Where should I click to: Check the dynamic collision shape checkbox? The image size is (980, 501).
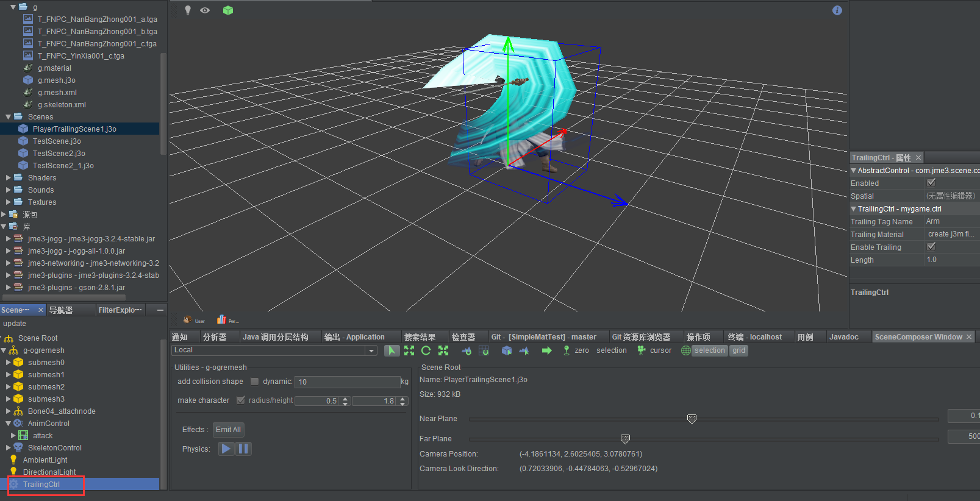255,382
